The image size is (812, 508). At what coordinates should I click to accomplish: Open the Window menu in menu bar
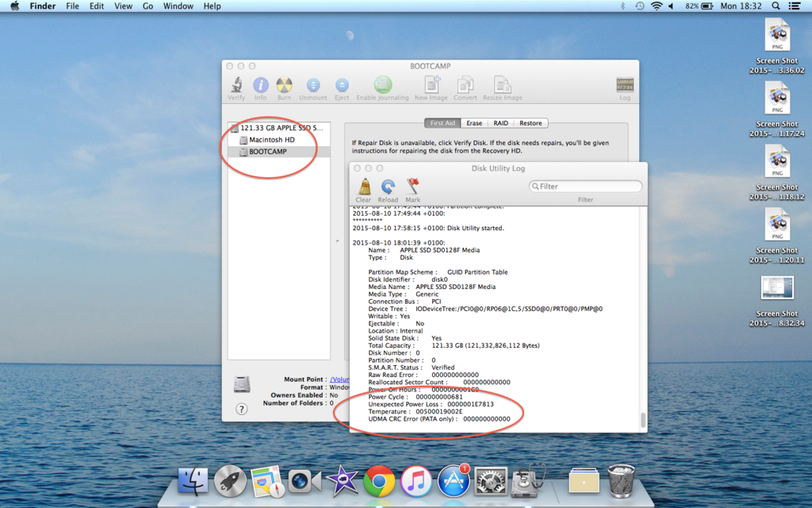point(178,6)
